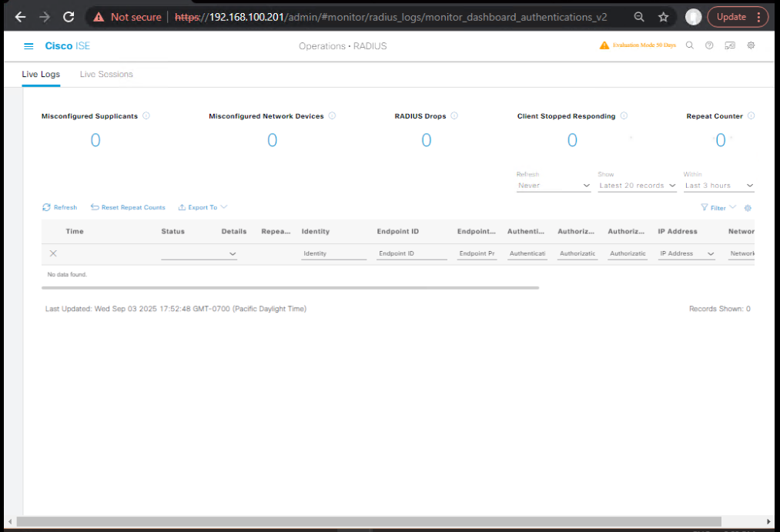This screenshot has width=780, height=532.
Task: Open the Status filter dropdown
Action: [x=199, y=253]
